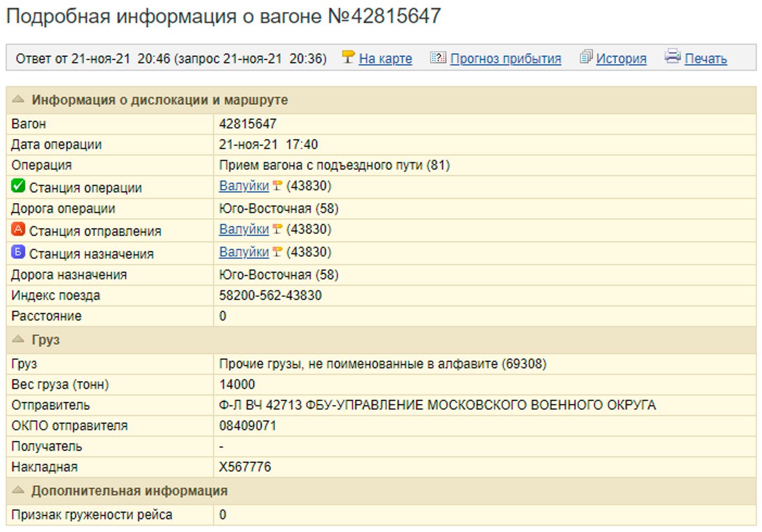Image resolution: width=762 pixels, height=532 pixels.
Task: Click the forecast icon beside Прогноз прибытия
Action: tap(437, 57)
